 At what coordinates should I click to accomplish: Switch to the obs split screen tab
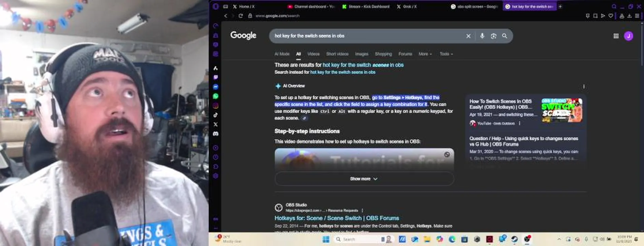click(x=475, y=6)
